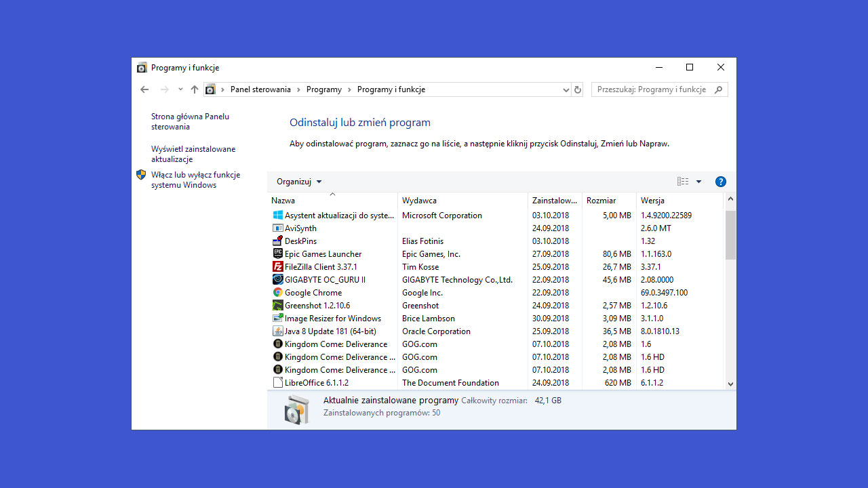Click the Java 8 Update 181 icon
The width and height of the screenshot is (868, 488).
click(x=277, y=331)
